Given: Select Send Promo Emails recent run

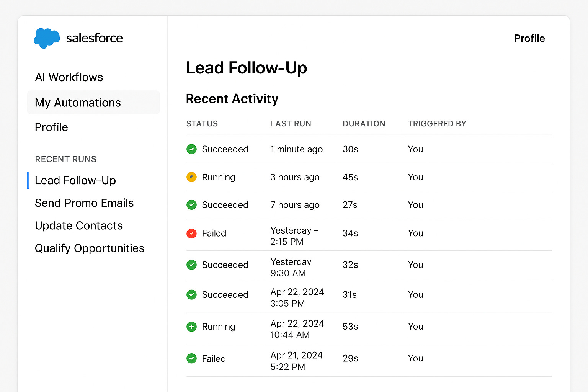Looking at the screenshot, I should click(84, 203).
